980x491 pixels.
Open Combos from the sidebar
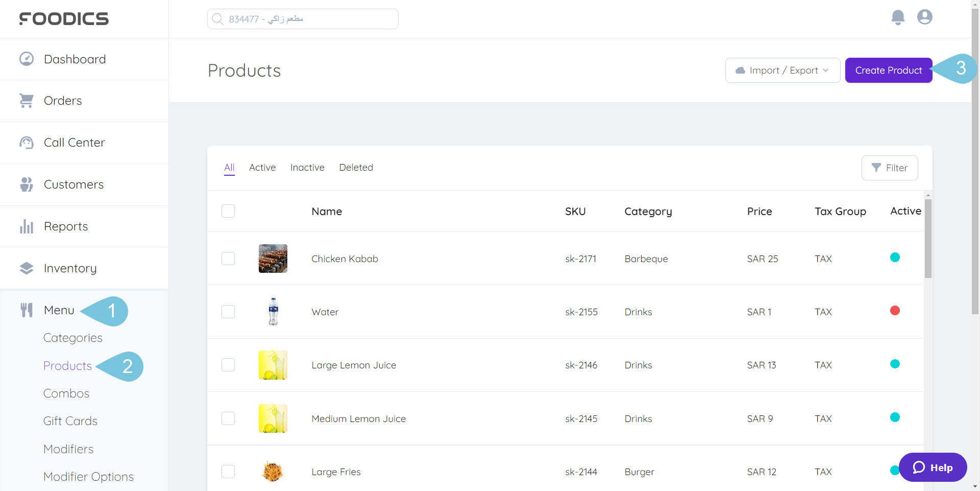coord(66,393)
